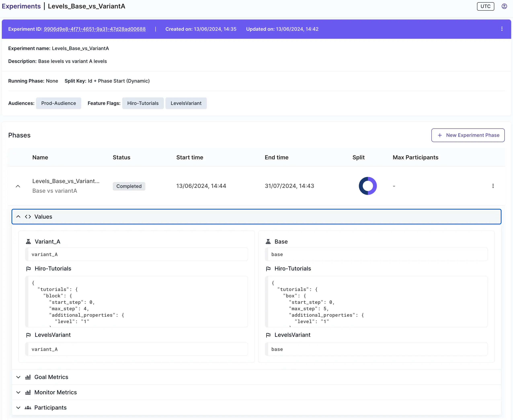Click the Experiment ID link
This screenshot has width=513, height=420.
pyautogui.click(x=95, y=29)
